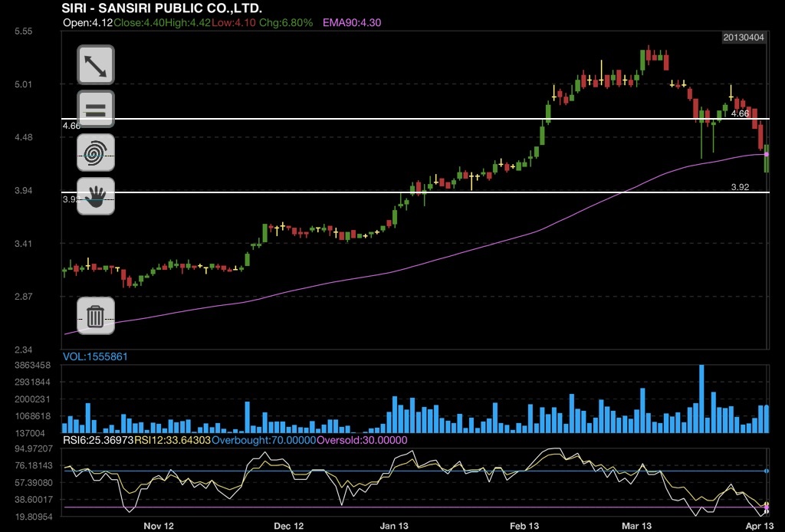
Task: Click the 2.34 price axis label
Action: 23,350
